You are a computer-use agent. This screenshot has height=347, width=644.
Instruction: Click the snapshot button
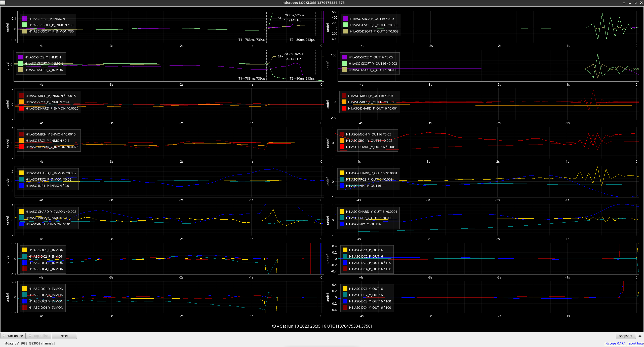(x=625, y=336)
